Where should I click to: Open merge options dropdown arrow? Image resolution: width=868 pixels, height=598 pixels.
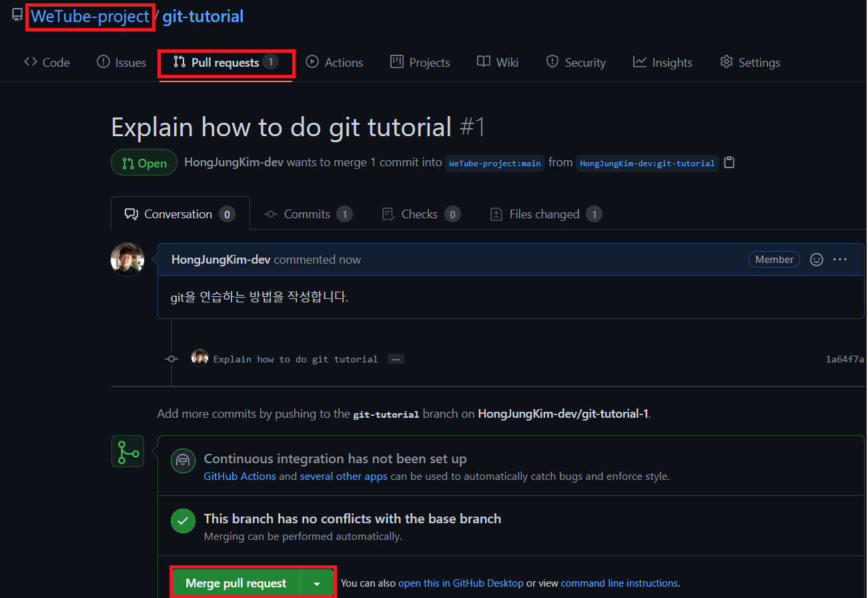[317, 582]
